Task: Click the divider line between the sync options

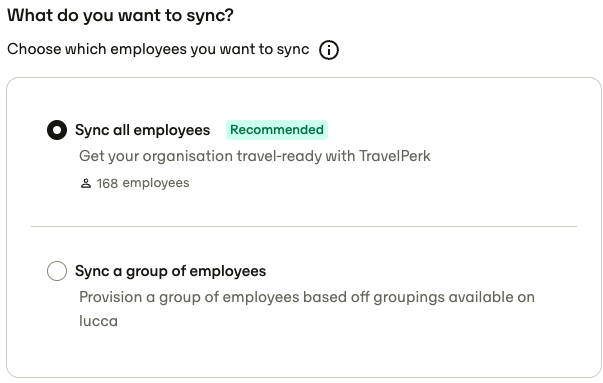Action: [304, 226]
